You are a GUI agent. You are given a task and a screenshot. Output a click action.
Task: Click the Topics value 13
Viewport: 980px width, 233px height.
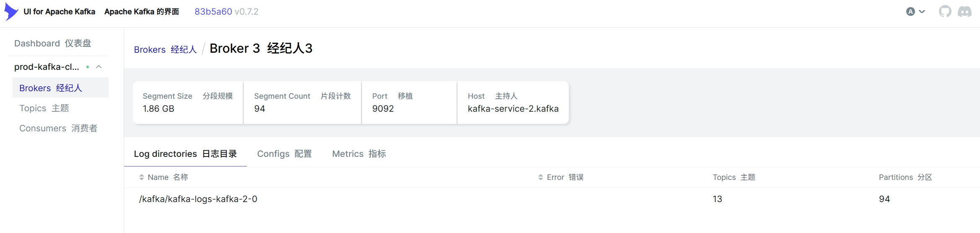717,199
